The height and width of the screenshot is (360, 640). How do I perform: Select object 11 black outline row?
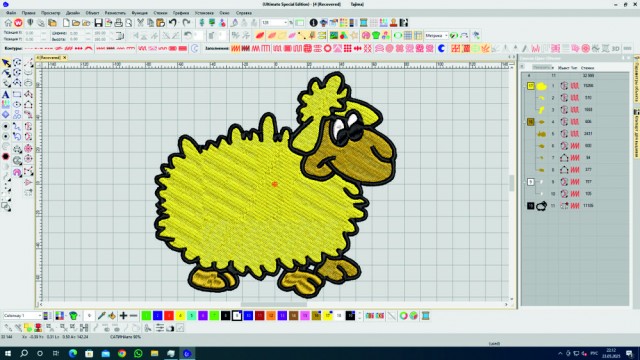coord(576,206)
